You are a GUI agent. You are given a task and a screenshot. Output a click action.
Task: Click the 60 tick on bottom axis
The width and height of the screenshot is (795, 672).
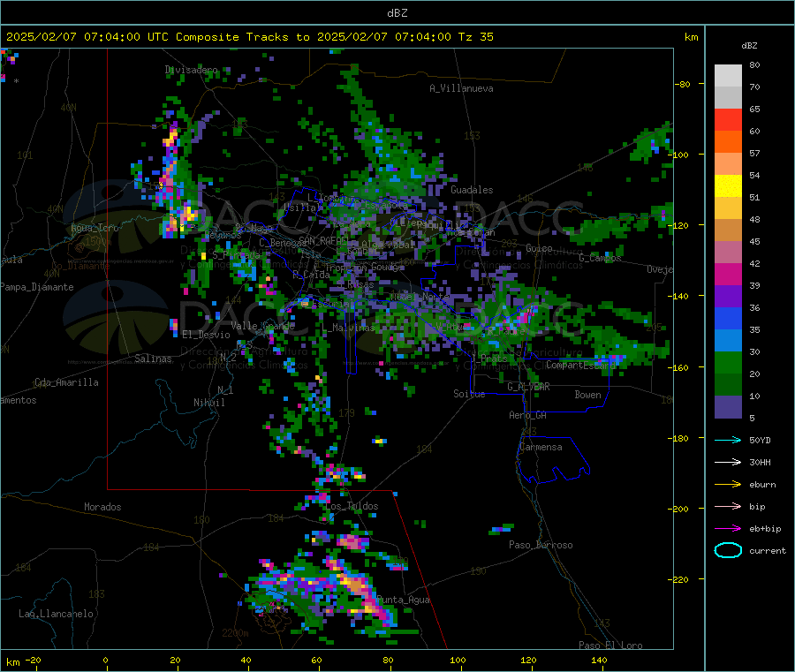click(x=316, y=661)
